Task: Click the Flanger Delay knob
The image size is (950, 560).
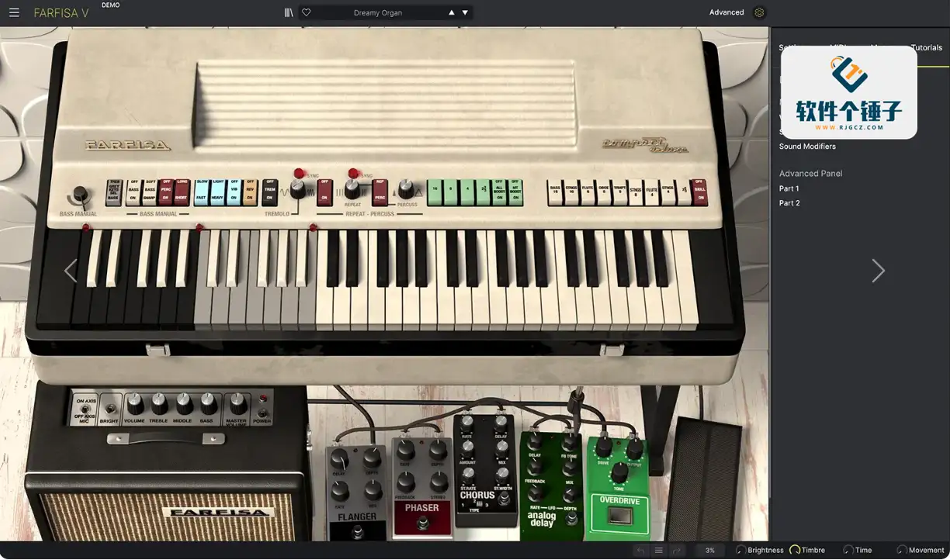Action: coord(340,457)
